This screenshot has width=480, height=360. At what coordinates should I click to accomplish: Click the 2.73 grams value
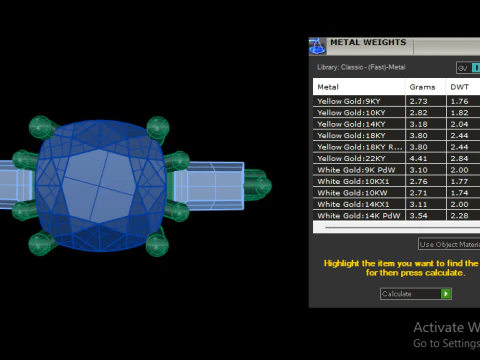click(x=418, y=101)
